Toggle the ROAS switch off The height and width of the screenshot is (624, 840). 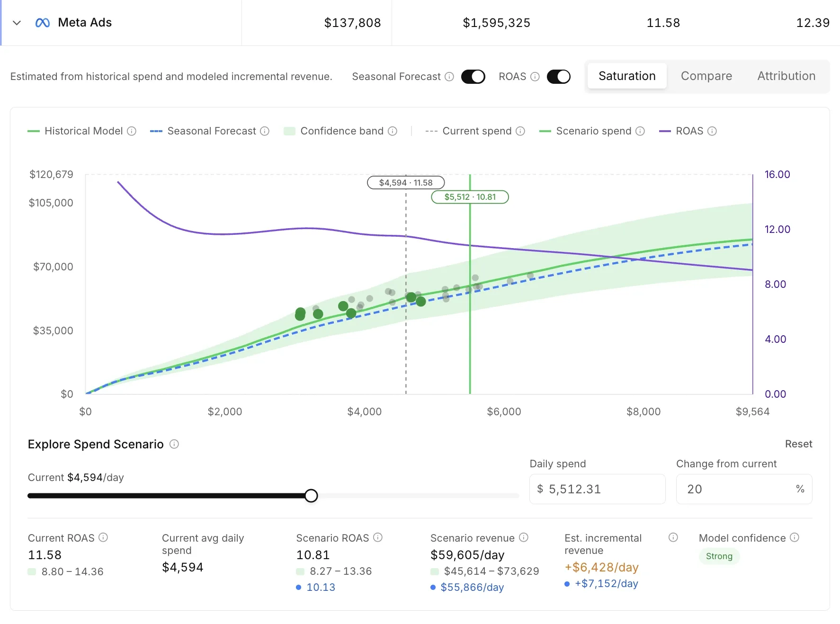click(x=558, y=77)
